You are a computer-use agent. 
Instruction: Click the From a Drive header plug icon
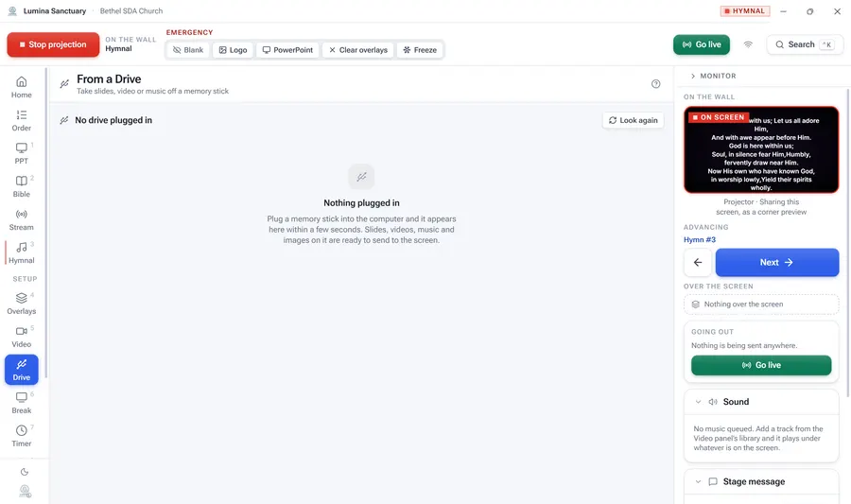tap(64, 83)
